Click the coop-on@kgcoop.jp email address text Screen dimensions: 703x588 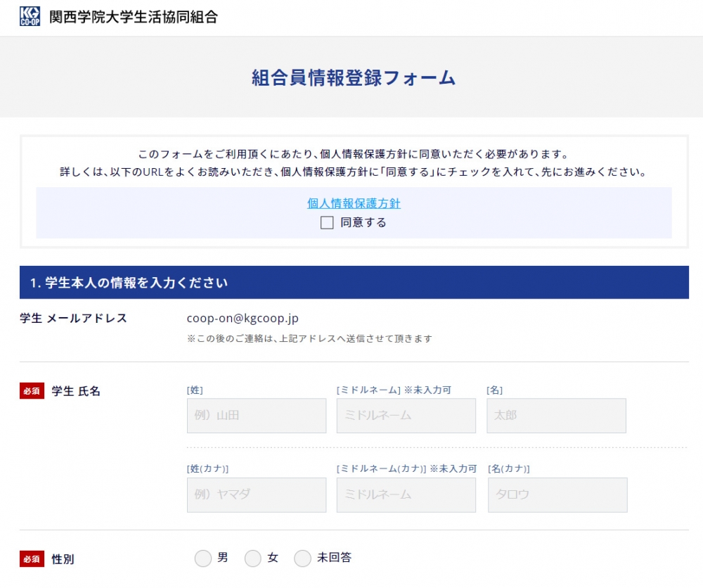243,319
